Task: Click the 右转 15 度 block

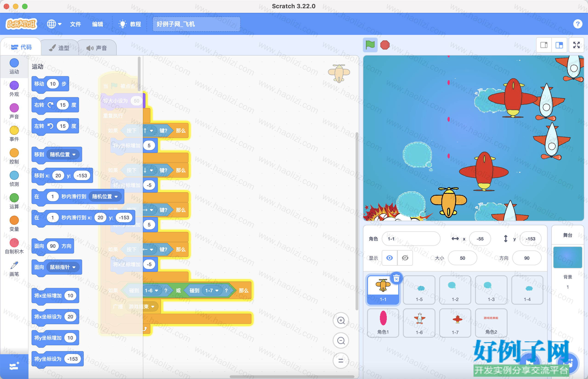Action: tap(55, 105)
